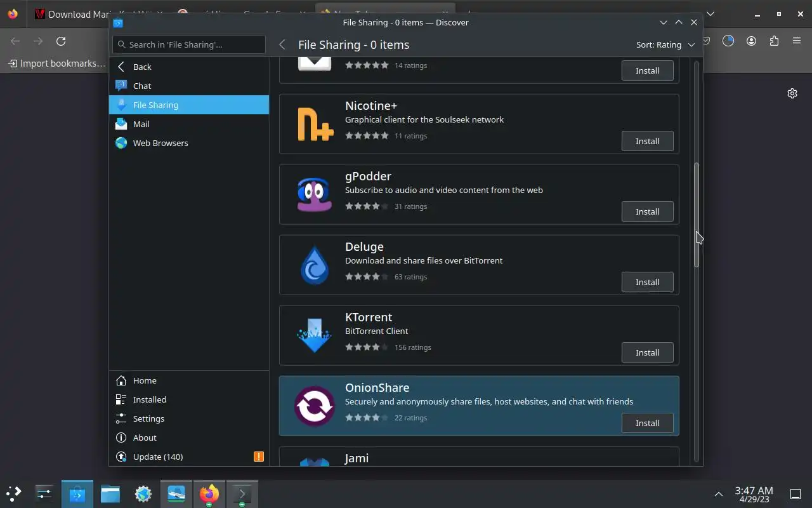
Task: Open the Web Browsers category
Action: [x=189, y=143]
